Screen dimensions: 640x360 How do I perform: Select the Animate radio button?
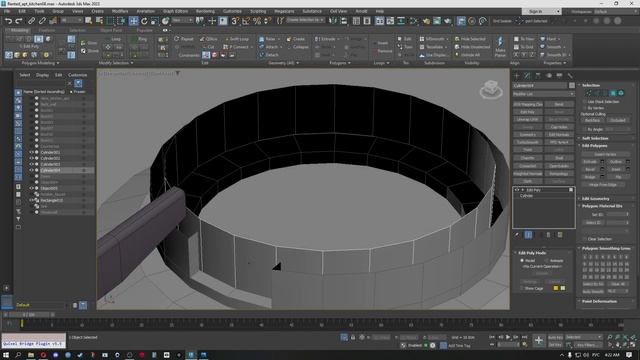(547, 260)
